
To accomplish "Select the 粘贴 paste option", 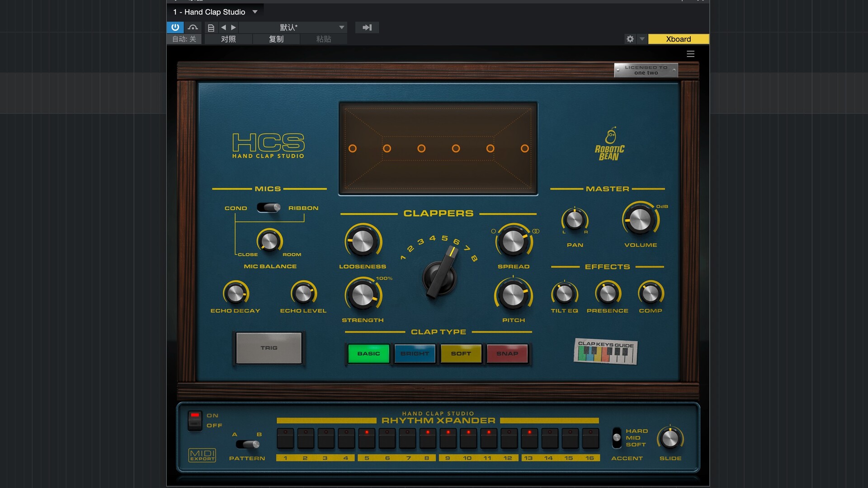I will [x=324, y=39].
